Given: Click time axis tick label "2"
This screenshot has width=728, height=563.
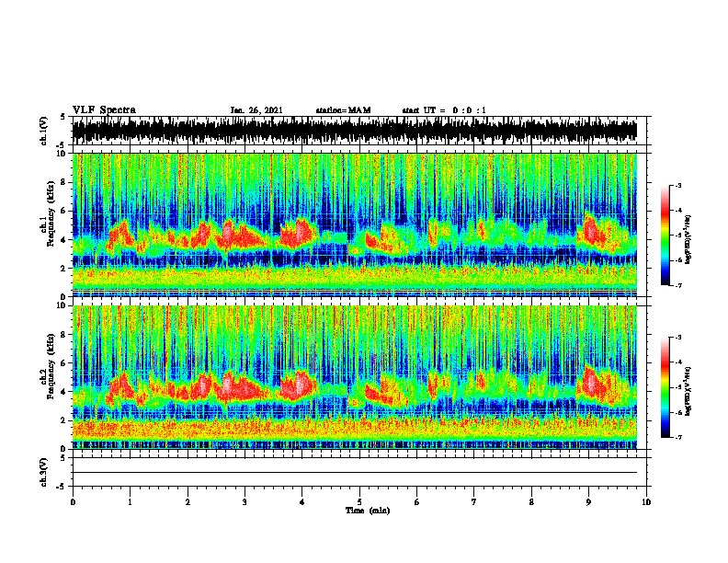Looking at the screenshot, I should click(x=188, y=502).
